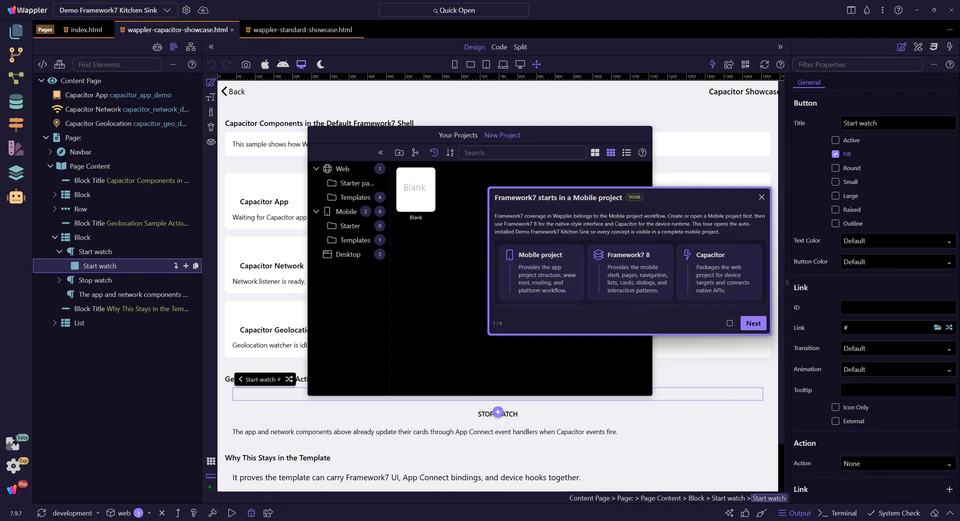Open the Workflows sidebar icon
This screenshot has height=521, width=960.
pyautogui.click(x=17, y=78)
